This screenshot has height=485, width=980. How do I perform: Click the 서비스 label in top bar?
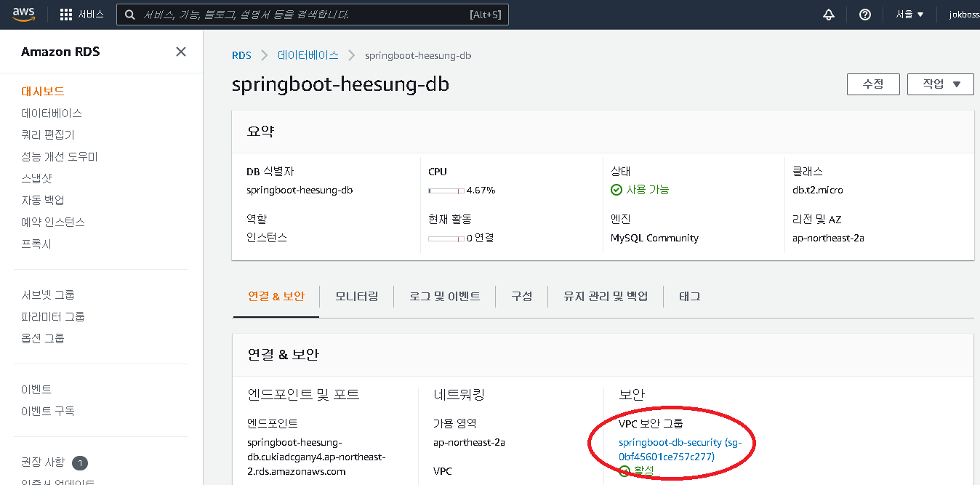coord(91,15)
